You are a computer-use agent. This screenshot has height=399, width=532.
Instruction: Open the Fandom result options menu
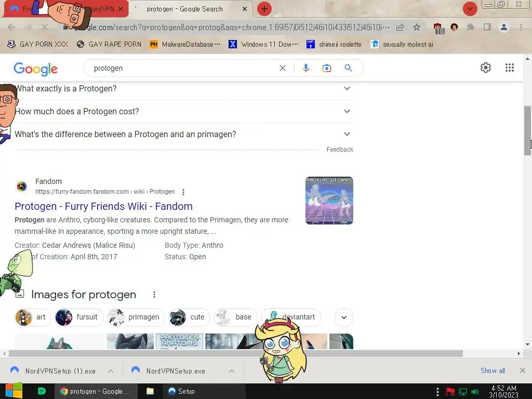[183, 192]
